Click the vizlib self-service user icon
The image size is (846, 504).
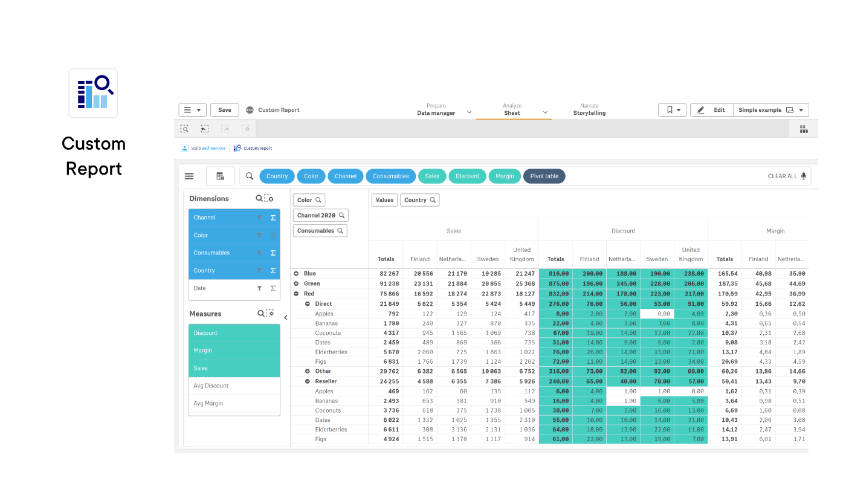pyautogui.click(x=185, y=148)
